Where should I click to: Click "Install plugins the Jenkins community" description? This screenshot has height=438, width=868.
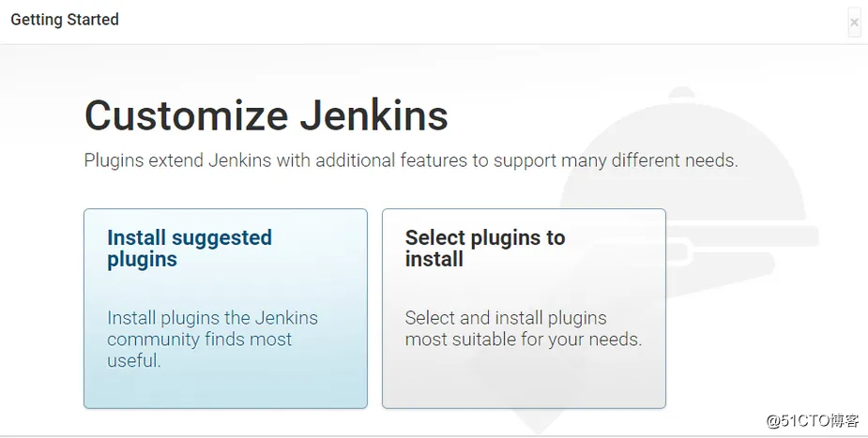click(212, 318)
